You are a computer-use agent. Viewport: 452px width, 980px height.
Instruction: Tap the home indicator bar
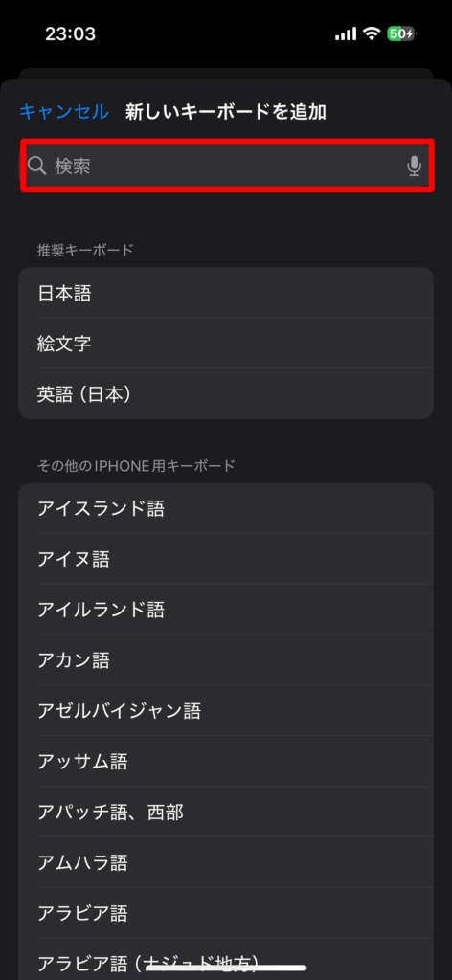[x=226, y=968]
